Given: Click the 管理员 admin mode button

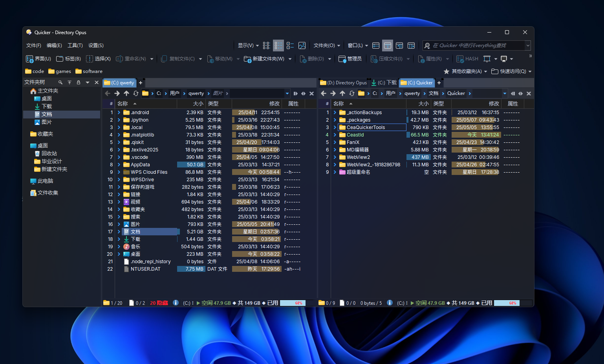Looking at the screenshot, I should tap(350, 59).
